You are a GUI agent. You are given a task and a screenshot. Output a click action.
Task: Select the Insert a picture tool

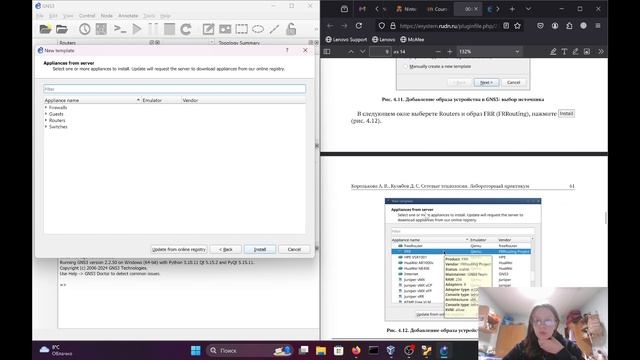pos(225,29)
